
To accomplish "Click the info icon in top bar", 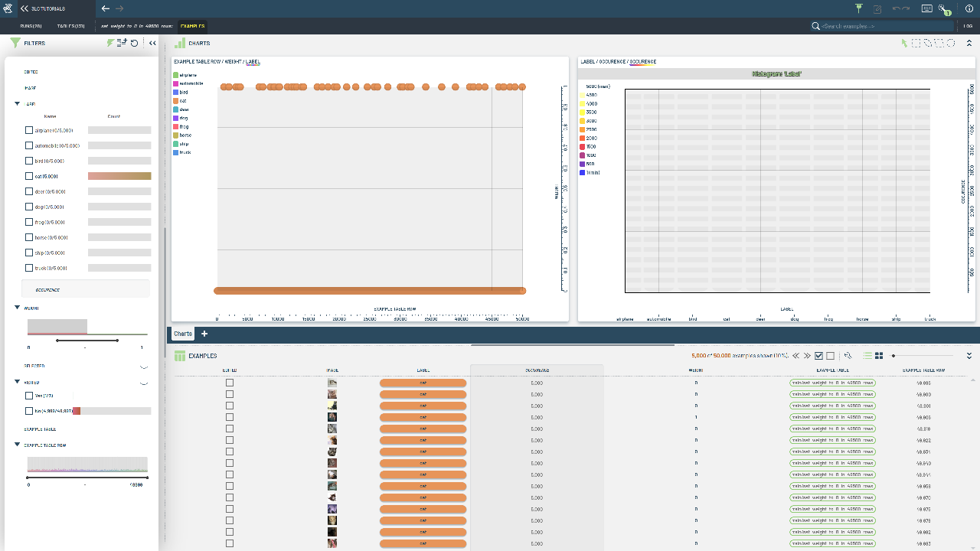I will (x=969, y=8).
